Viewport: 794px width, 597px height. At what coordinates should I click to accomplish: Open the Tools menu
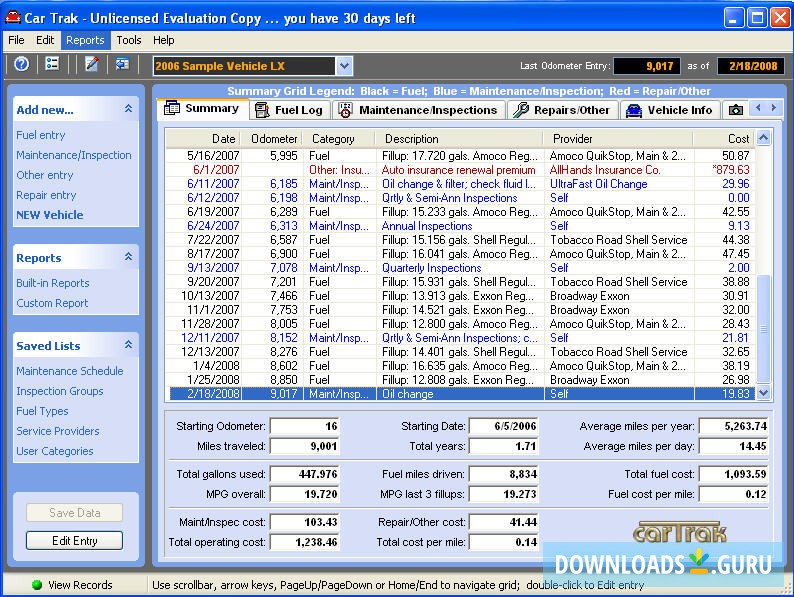tap(128, 40)
